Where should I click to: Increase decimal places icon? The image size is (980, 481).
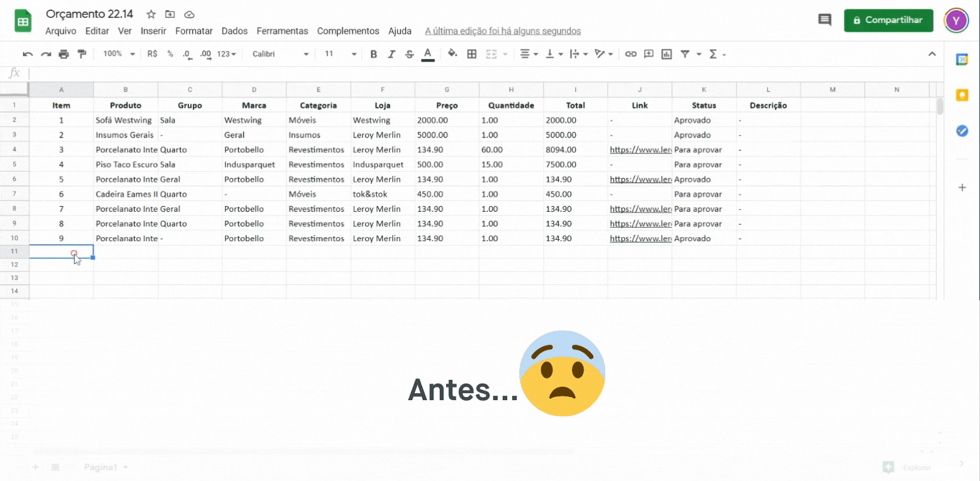point(205,54)
